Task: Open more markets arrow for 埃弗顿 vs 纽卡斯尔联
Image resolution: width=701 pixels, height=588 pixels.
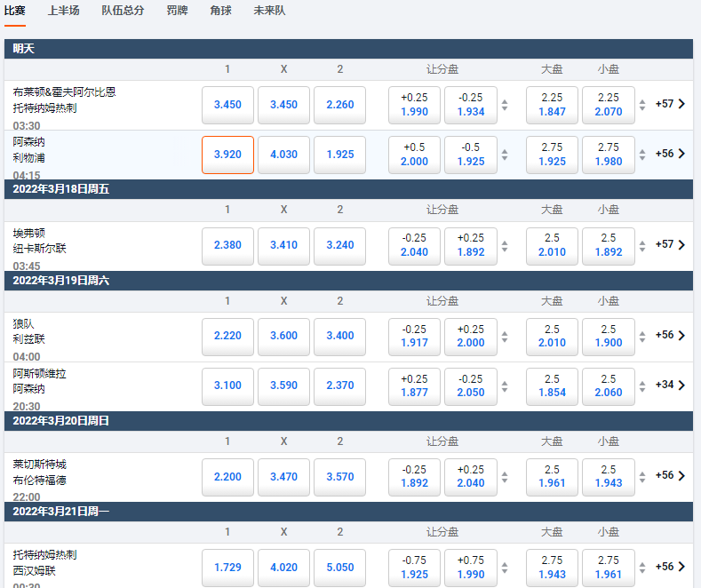Action: click(x=681, y=245)
